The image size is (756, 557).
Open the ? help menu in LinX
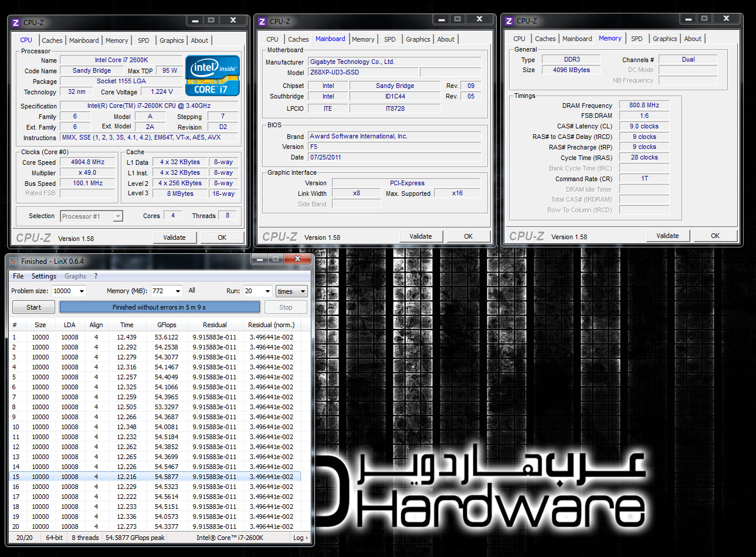click(96, 276)
